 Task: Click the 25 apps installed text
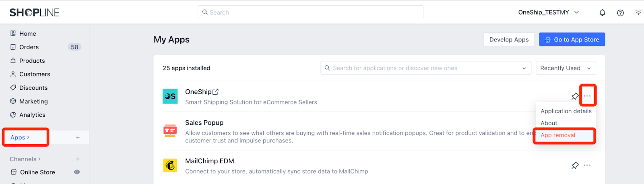(186, 68)
